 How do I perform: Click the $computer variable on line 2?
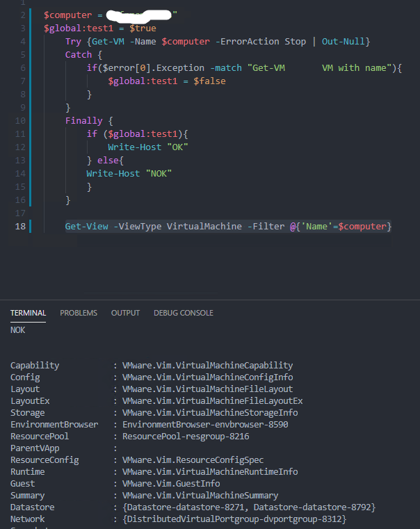click(x=68, y=15)
